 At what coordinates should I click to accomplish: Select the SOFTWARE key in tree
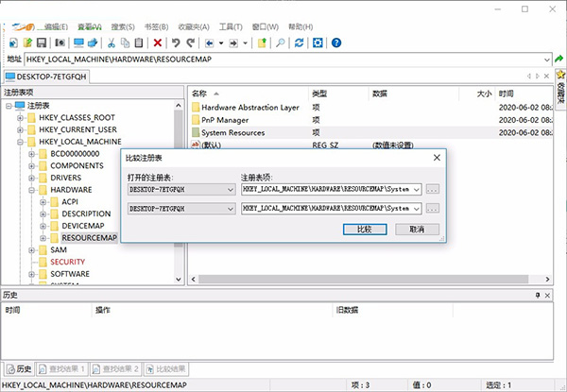70,273
